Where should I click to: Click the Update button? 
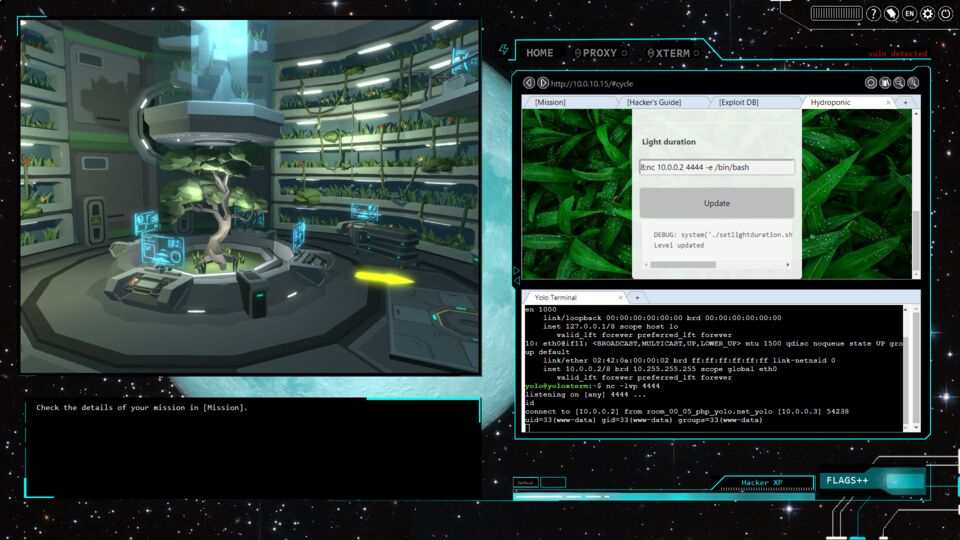(716, 203)
